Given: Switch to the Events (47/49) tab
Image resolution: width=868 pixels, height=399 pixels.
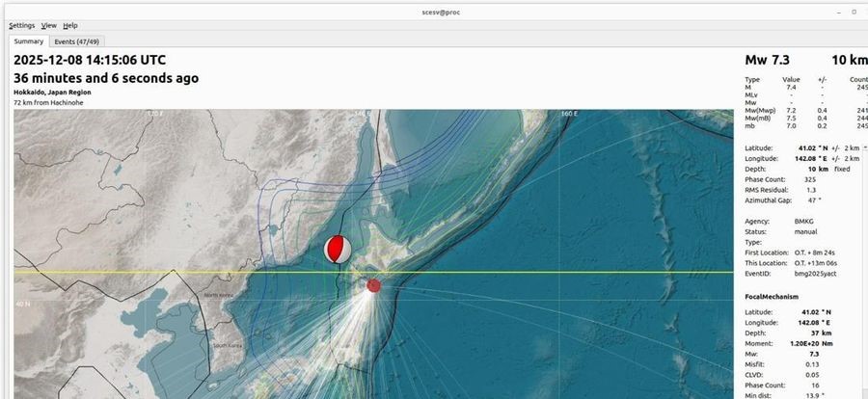Looking at the screenshot, I should click(76, 41).
